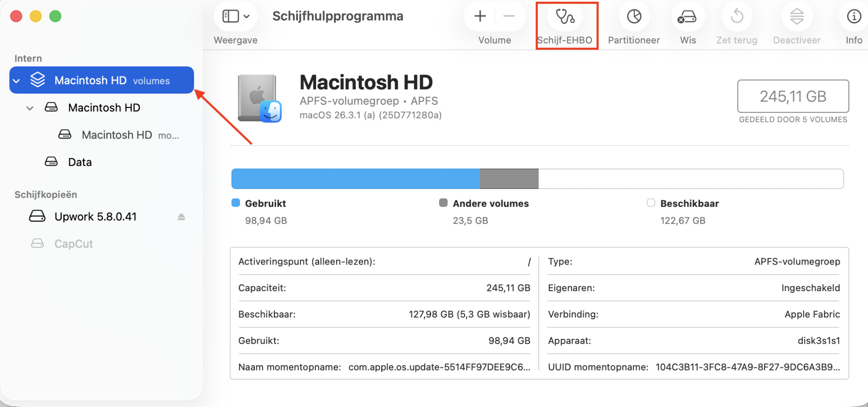Click the Schijfhulpprogramma window title

[x=338, y=16]
